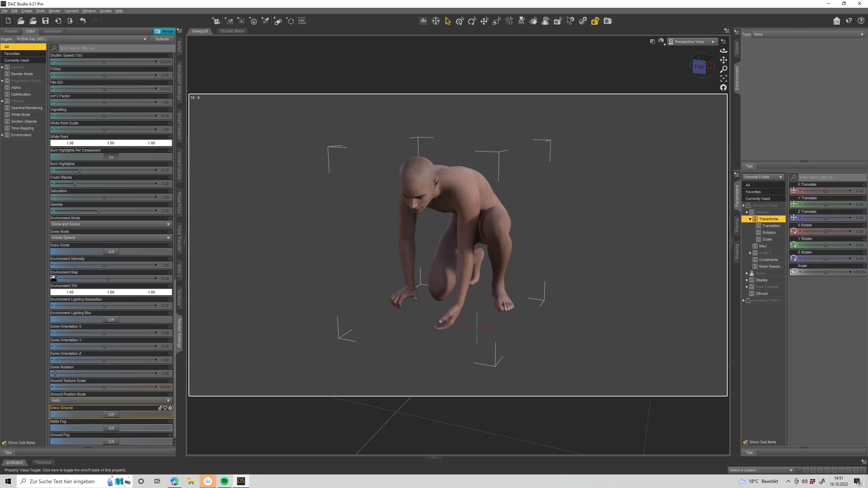Uncheck Show Sub Items in Render Settings

4,443
